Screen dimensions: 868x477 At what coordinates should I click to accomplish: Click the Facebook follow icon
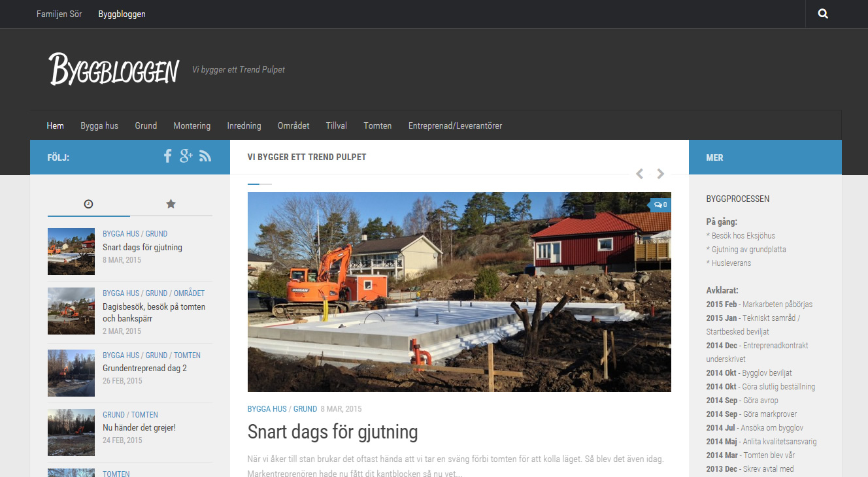[167, 156]
